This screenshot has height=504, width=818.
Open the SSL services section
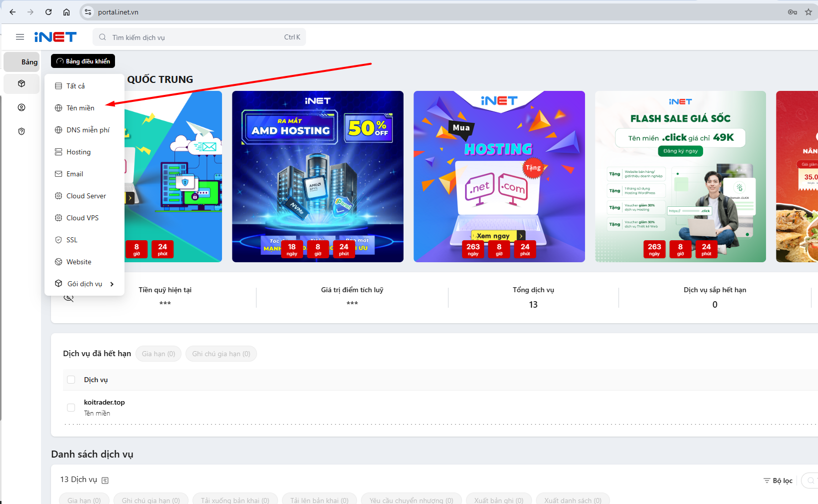pyautogui.click(x=71, y=239)
